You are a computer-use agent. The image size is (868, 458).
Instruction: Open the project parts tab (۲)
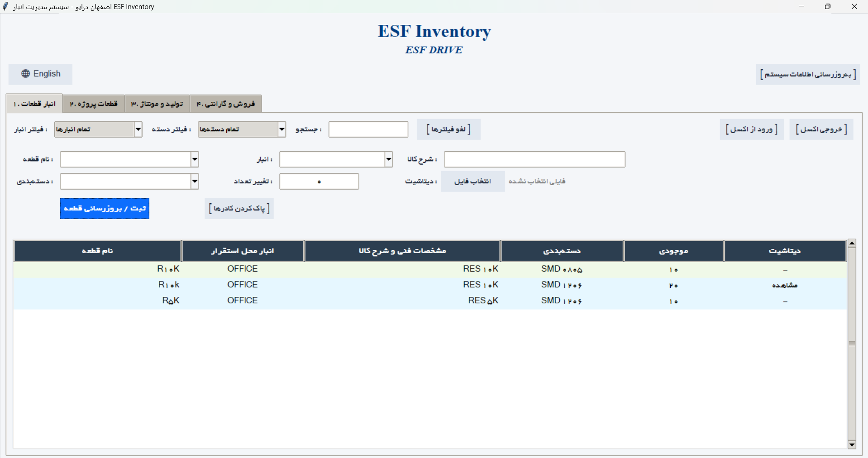click(x=94, y=104)
